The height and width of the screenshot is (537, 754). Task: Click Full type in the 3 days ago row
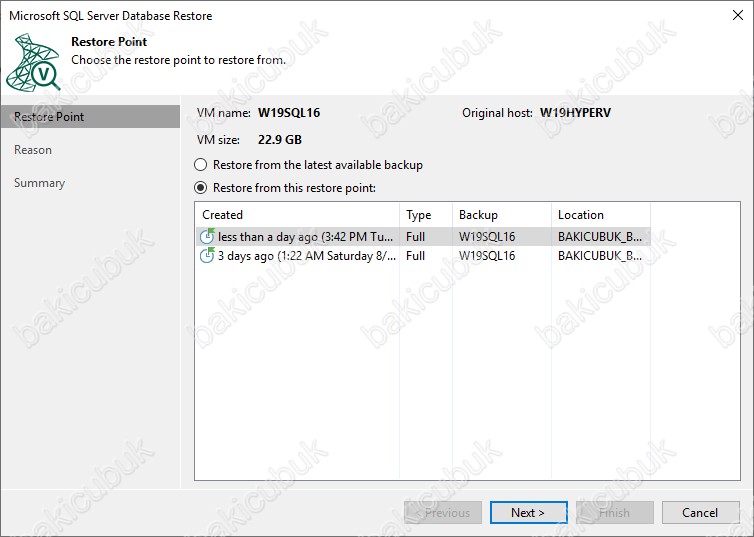click(415, 256)
